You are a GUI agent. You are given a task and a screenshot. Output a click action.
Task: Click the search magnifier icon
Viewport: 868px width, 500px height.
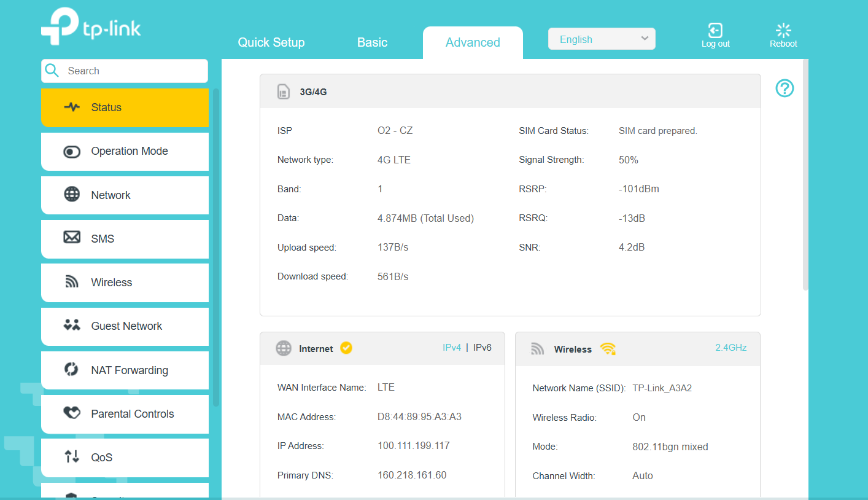[x=53, y=71]
